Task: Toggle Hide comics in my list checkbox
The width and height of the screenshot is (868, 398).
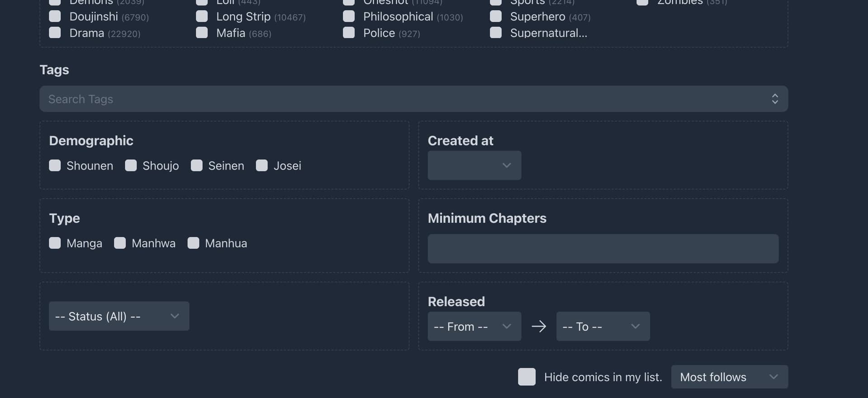Action: click(526, 377)
